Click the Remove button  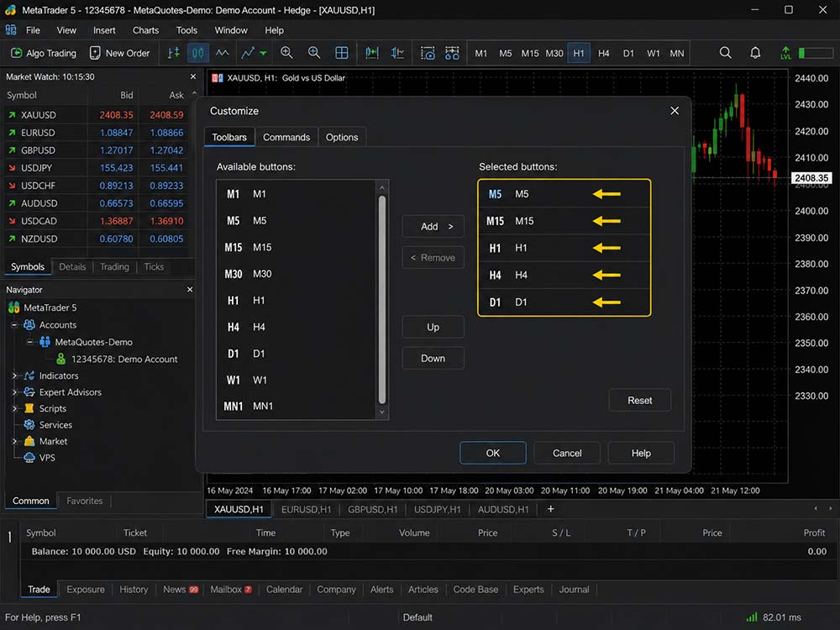pyautogui.click(x=433, y=258)
